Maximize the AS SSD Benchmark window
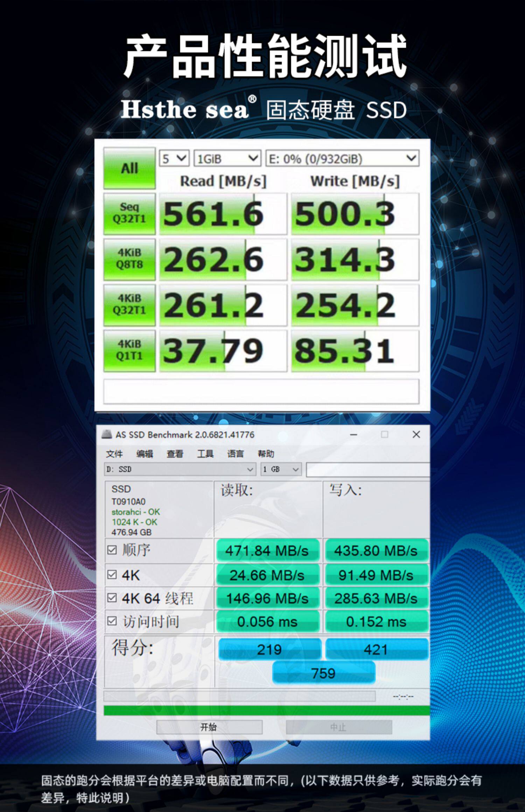This screenshot has height=812, width=525. [x=385, y=434]
